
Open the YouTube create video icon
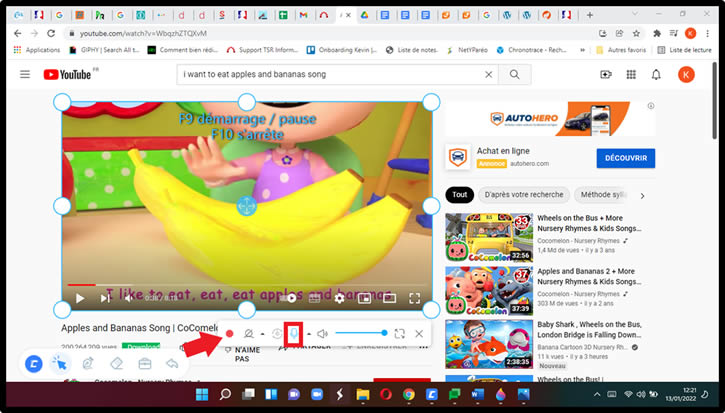point(606,74)
